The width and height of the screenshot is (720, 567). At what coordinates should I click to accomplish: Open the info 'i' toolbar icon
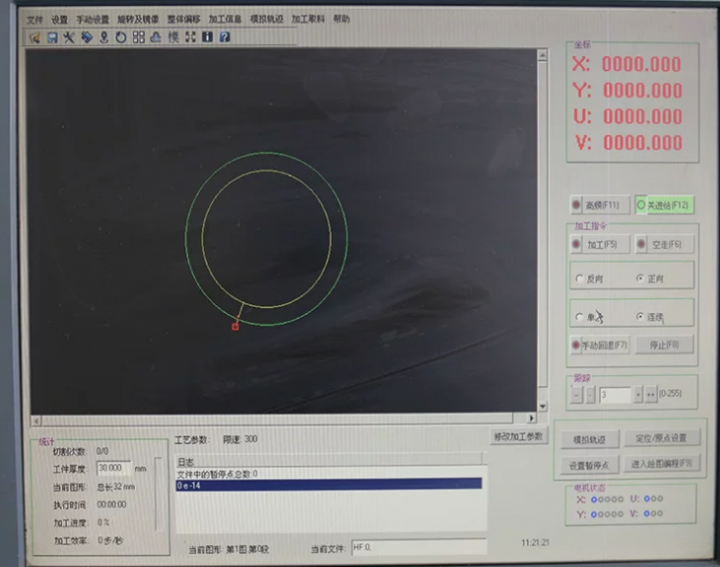pyautogui.click(x=207, y=37)
